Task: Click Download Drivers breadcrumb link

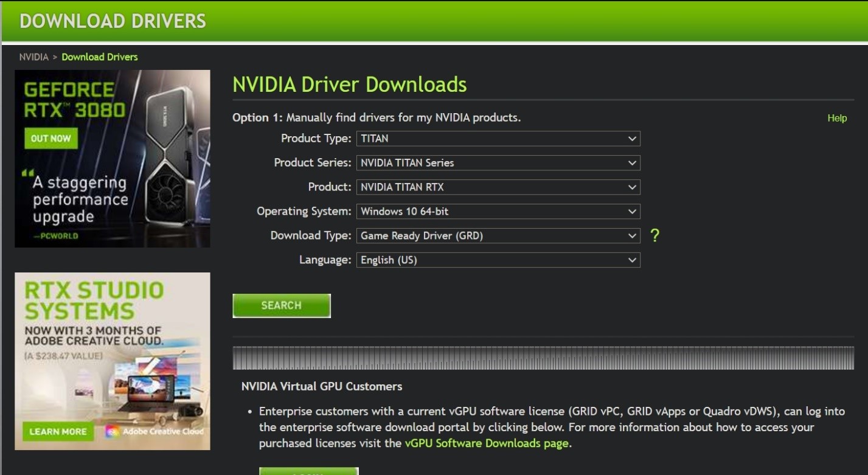Action: point(100,57)
